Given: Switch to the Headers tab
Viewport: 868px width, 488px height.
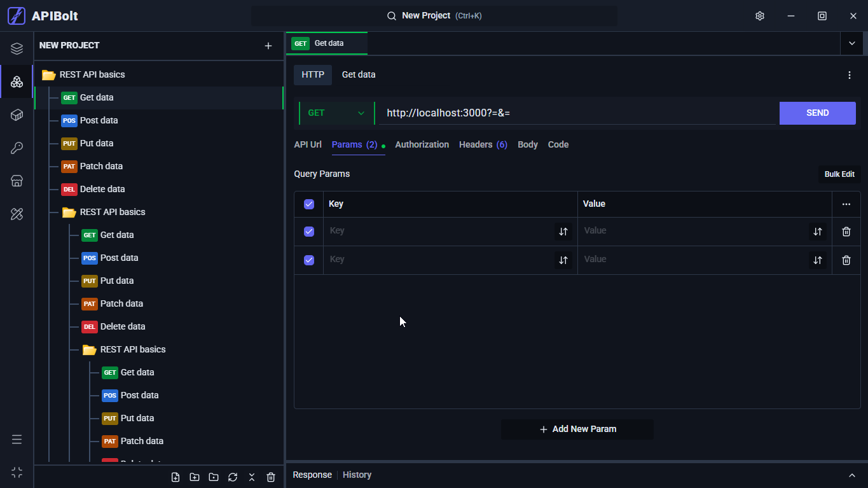Looking at the screenshot, I should click(x=483, y=144).
